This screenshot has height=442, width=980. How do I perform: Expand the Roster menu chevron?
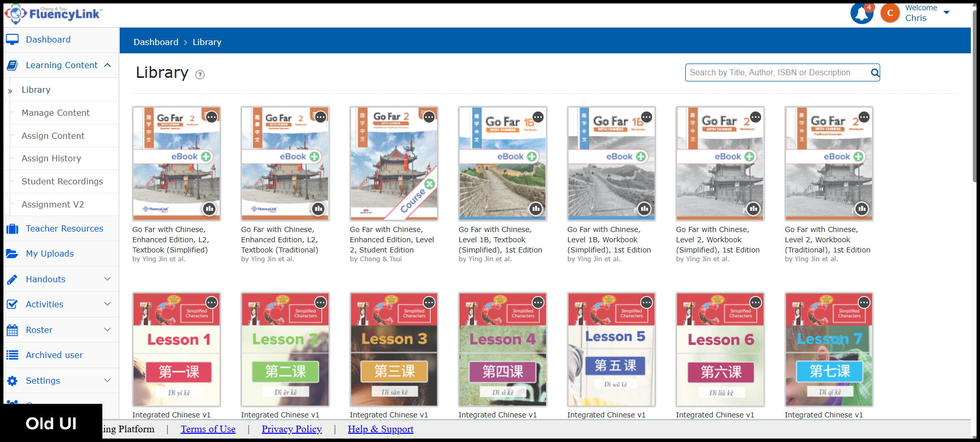coord(107,329)
